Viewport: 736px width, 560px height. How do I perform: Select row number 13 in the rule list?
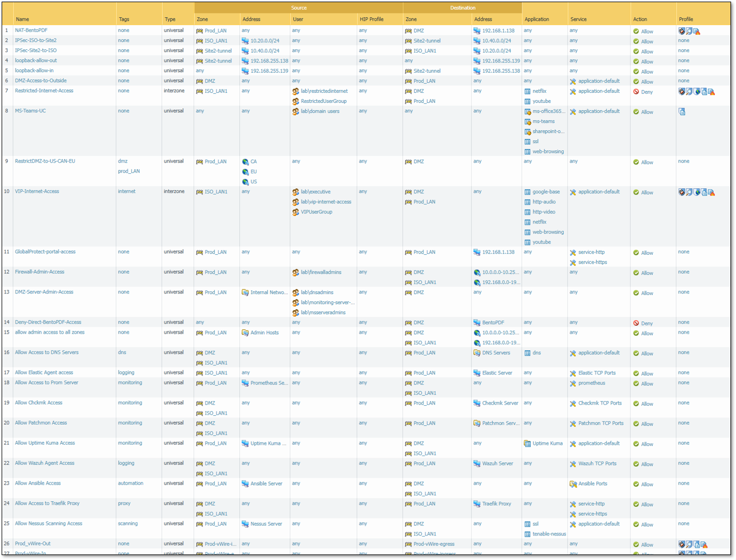coord(7,292)
